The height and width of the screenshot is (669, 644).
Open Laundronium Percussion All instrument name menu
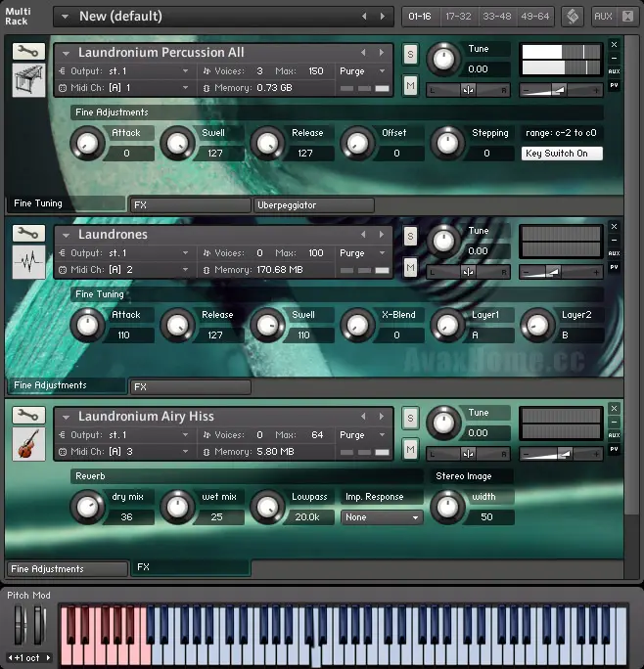pos(66,54)
